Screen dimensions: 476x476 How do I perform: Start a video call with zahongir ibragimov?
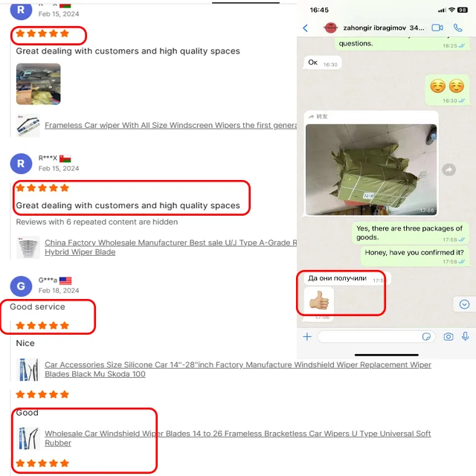coord(437,28)
